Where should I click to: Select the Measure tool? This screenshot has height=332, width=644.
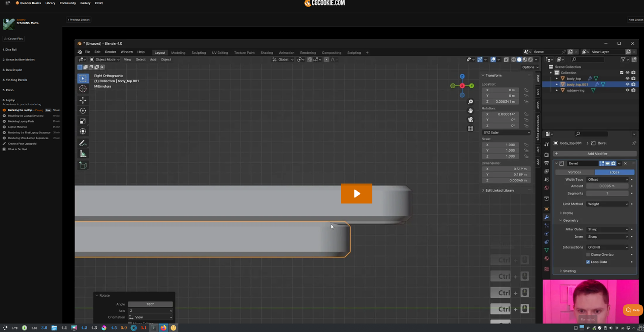[x=83, y=154]
